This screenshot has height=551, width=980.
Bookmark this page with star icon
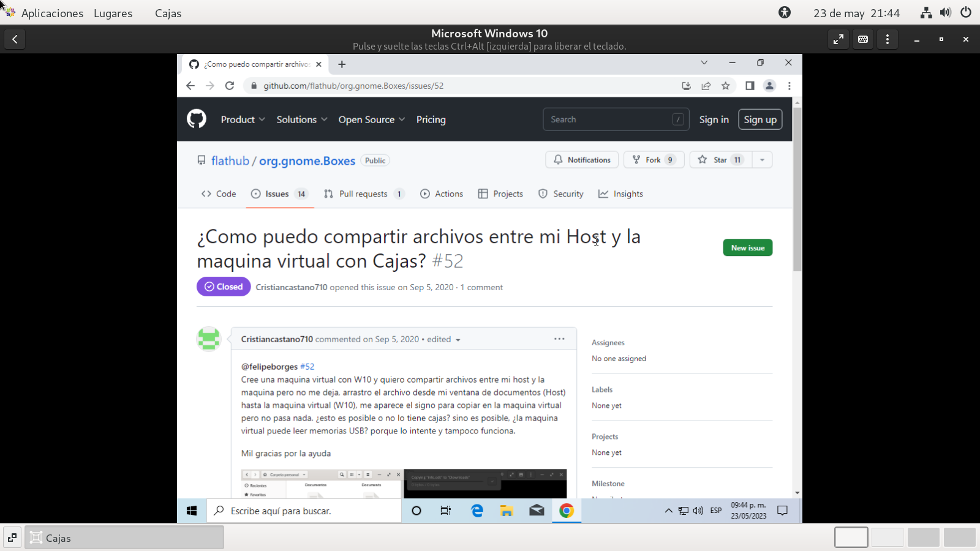(726, 86)
